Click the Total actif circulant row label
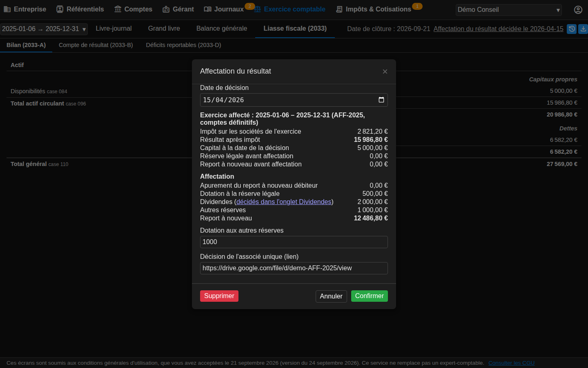The image size is (588, 368). tap(37, 103)
